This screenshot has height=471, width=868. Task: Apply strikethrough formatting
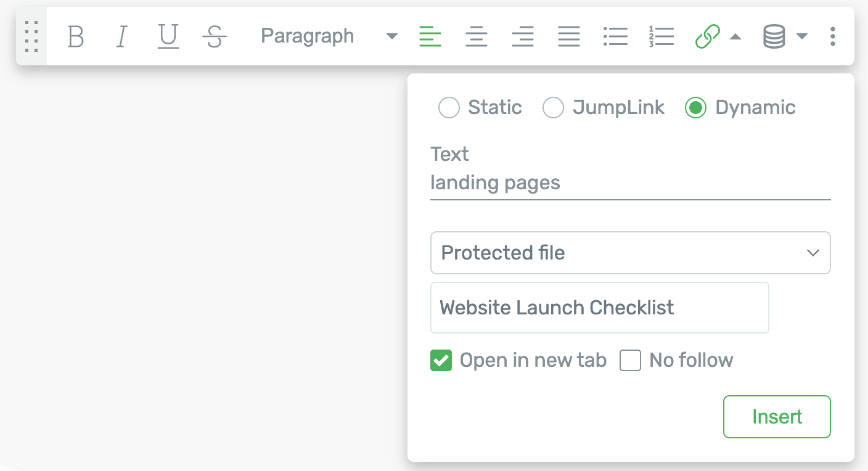(214, 36)
